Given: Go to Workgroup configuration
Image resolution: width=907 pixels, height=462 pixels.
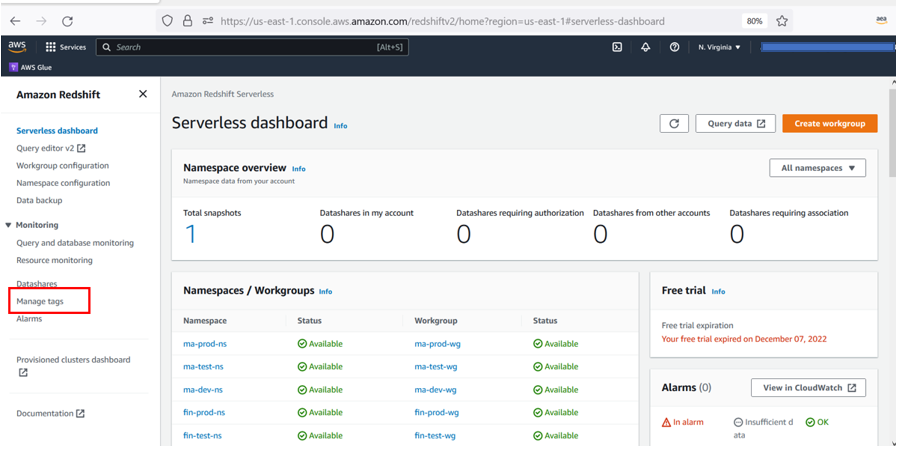Looking at the screenshot, I should click(62, 165).
